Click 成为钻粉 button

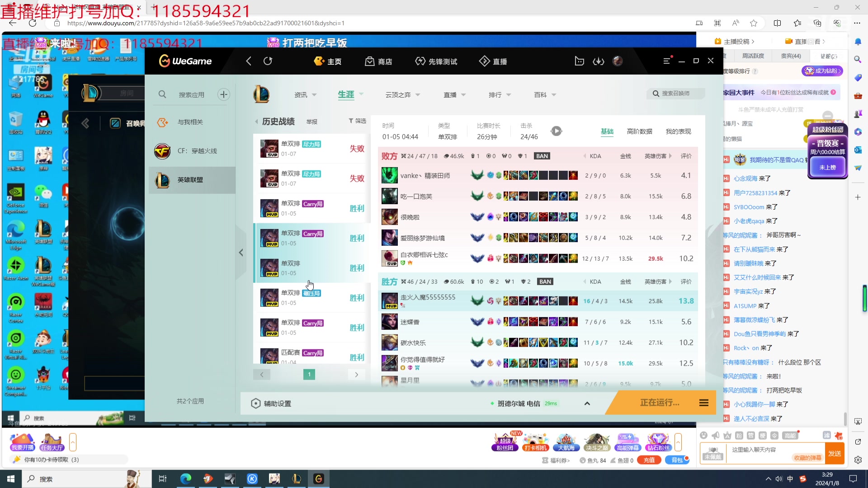coord(822,71)
